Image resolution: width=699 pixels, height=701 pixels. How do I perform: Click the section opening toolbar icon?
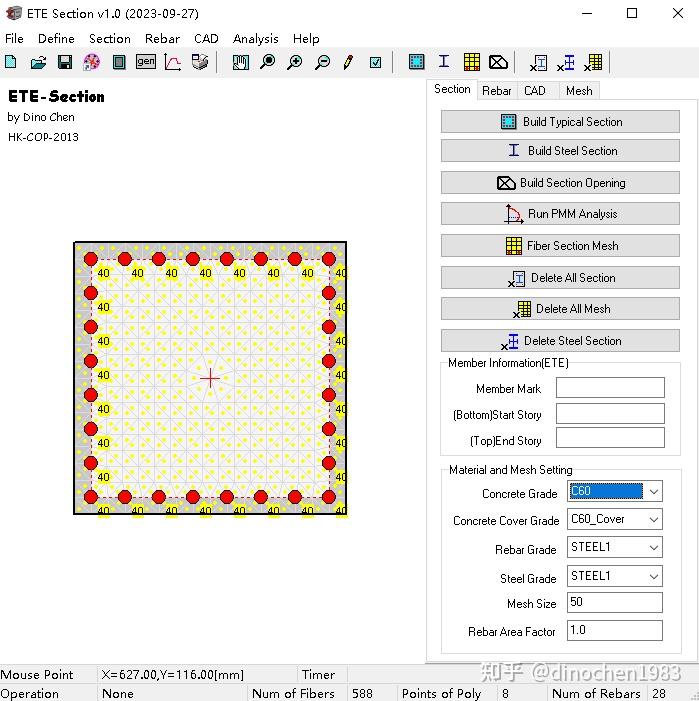[498, 62]
